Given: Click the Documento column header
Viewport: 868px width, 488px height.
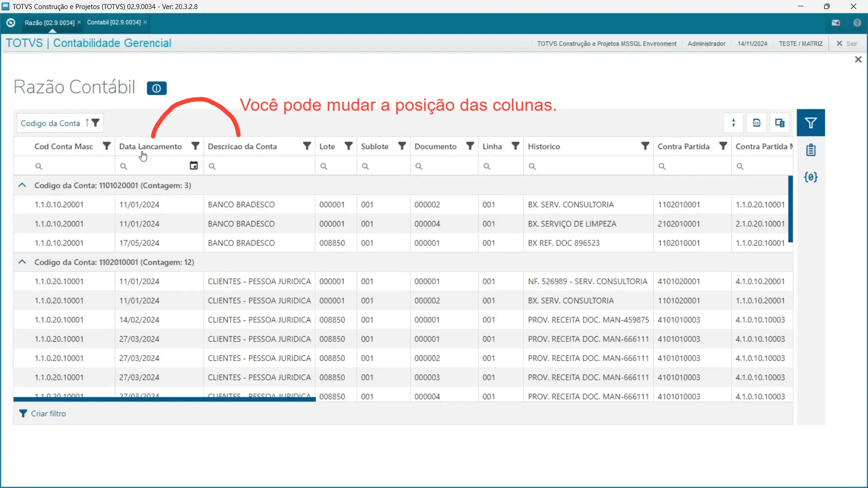Looking at the screenshot, I should click(435, 146).
